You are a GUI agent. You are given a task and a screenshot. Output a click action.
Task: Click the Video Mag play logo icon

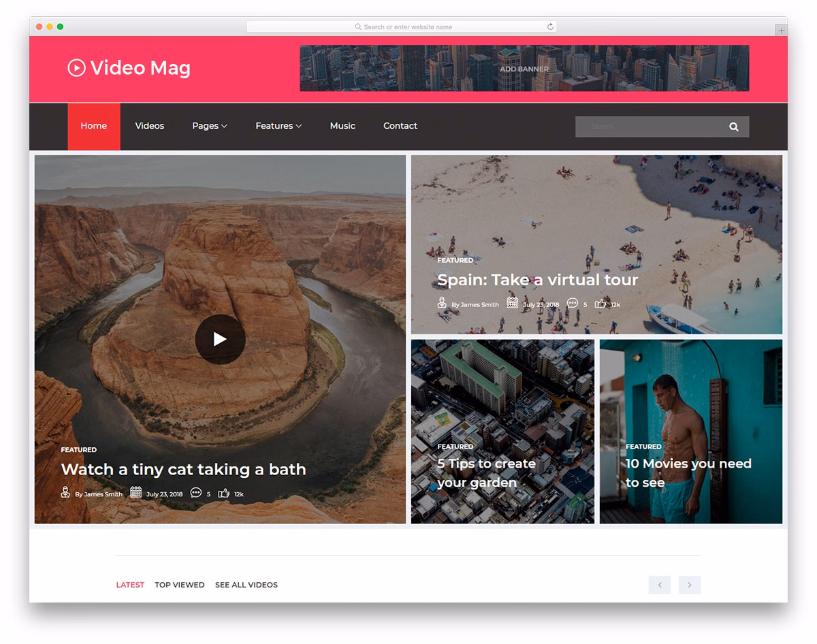(x=76, y=68)
